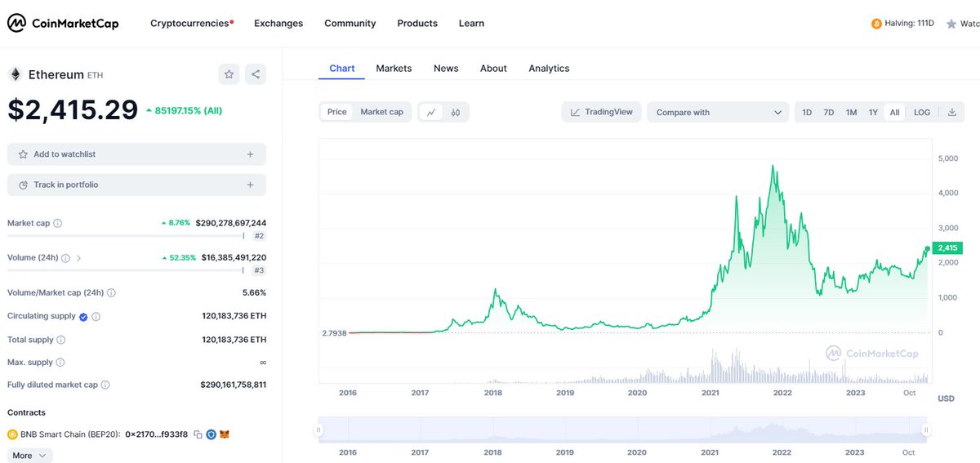
Task: Show Price chart mode
Action: 337,112
